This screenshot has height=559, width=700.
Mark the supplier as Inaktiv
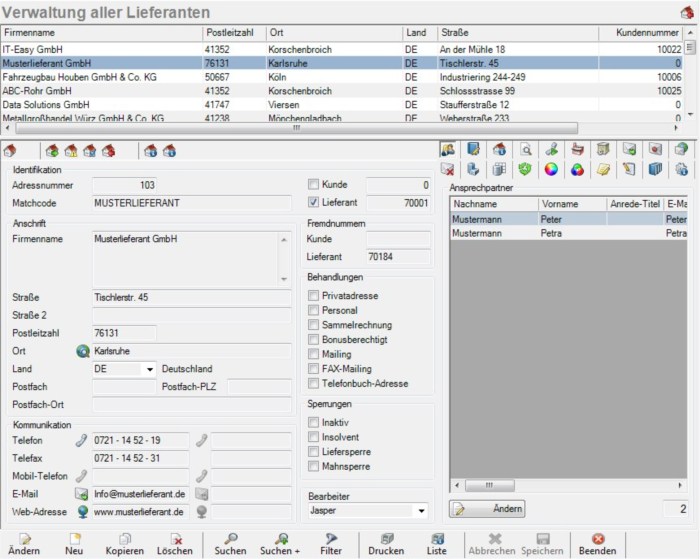(x=313, y=422)
